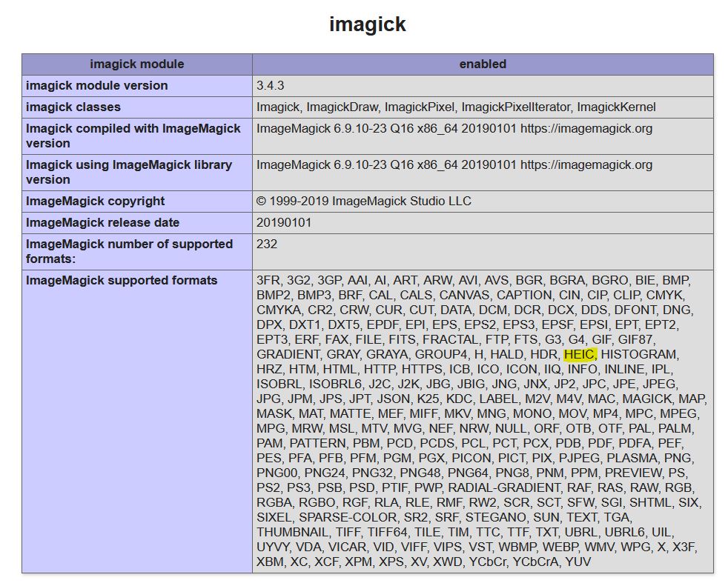
Task: Click the "ImageMagick release date" label
Action: (102, 222)
